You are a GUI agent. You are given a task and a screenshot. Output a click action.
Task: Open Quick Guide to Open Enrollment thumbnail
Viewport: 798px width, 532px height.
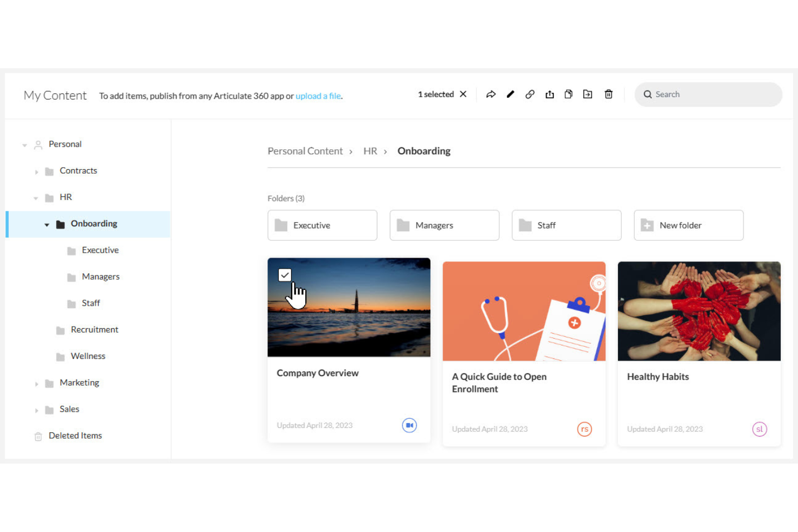[x=524, y=312]
